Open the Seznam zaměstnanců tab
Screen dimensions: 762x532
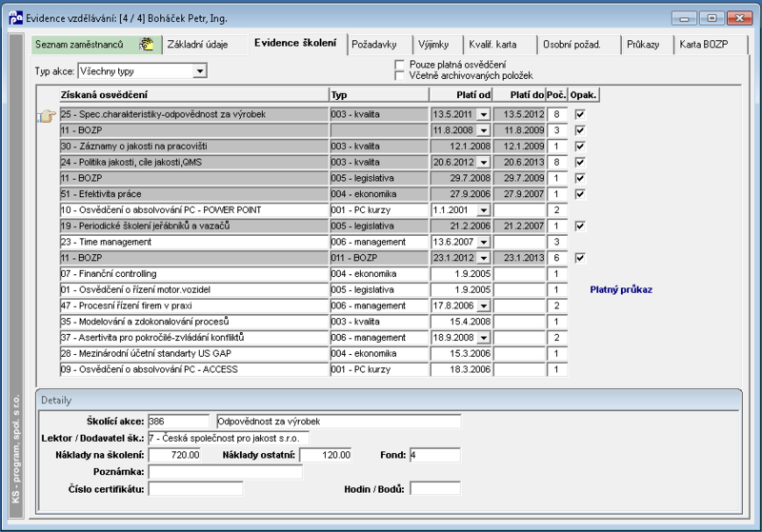(x=96, y=44)
